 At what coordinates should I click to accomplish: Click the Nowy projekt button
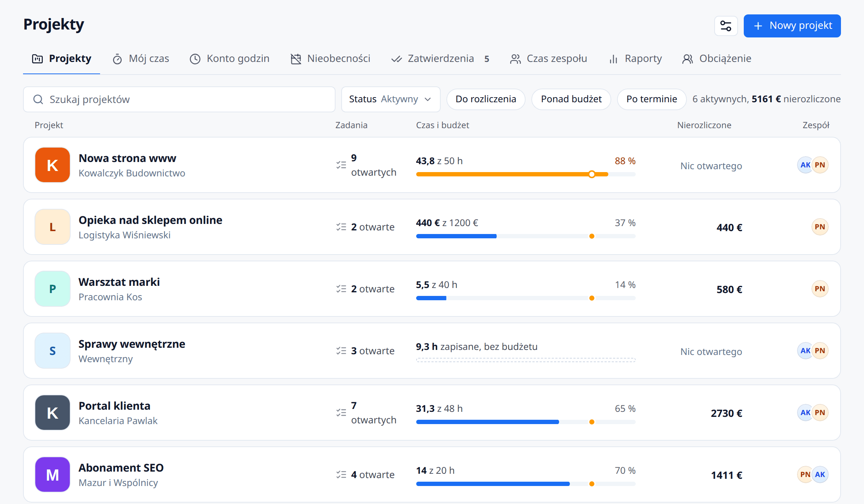pyautogui.click(x=792, y=26)
